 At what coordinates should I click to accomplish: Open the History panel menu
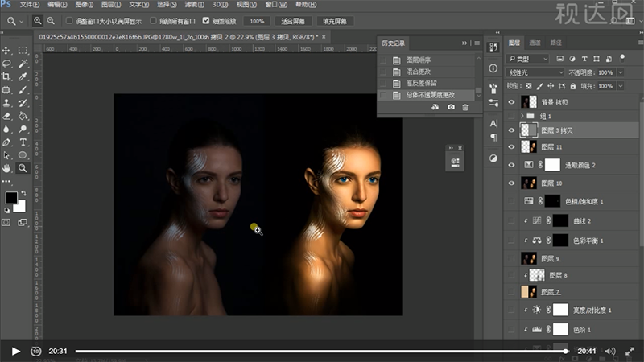(477, 43)
